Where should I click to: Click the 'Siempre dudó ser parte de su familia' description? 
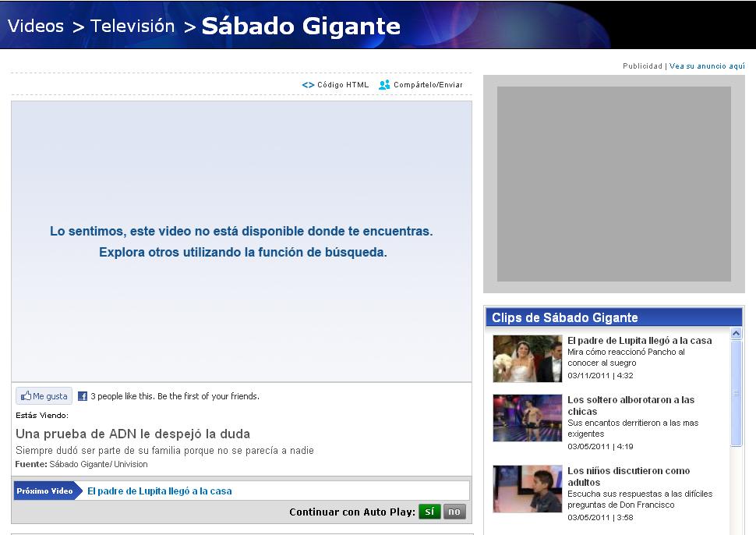164,451
